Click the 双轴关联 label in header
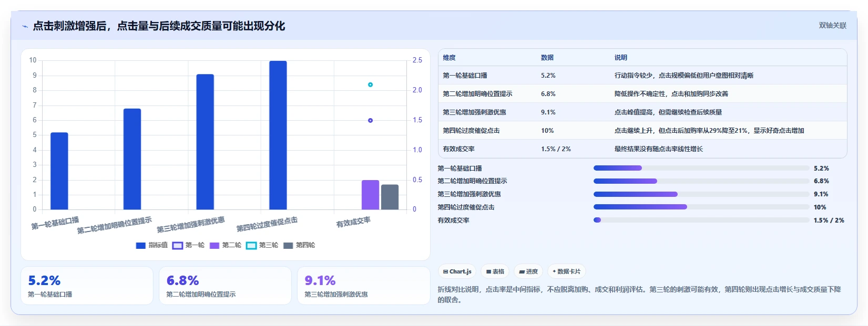This screenshot has height=326, width=868. point(832,25)
